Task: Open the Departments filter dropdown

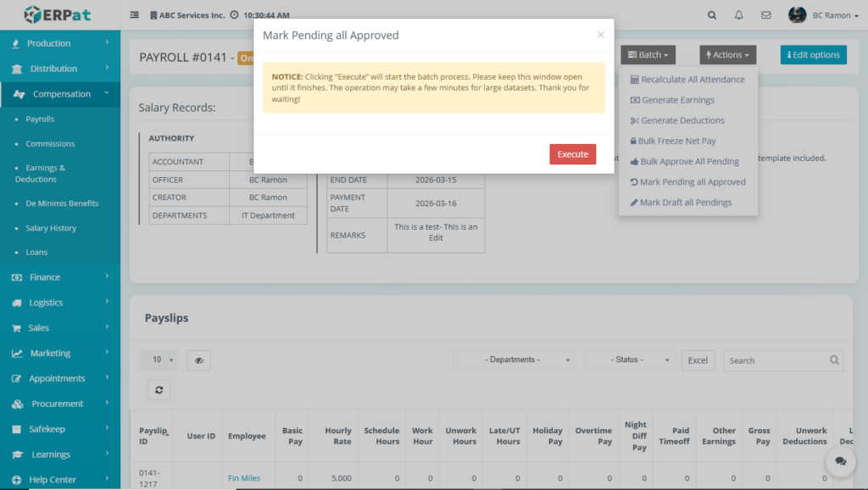Action: tap(514, 360)
